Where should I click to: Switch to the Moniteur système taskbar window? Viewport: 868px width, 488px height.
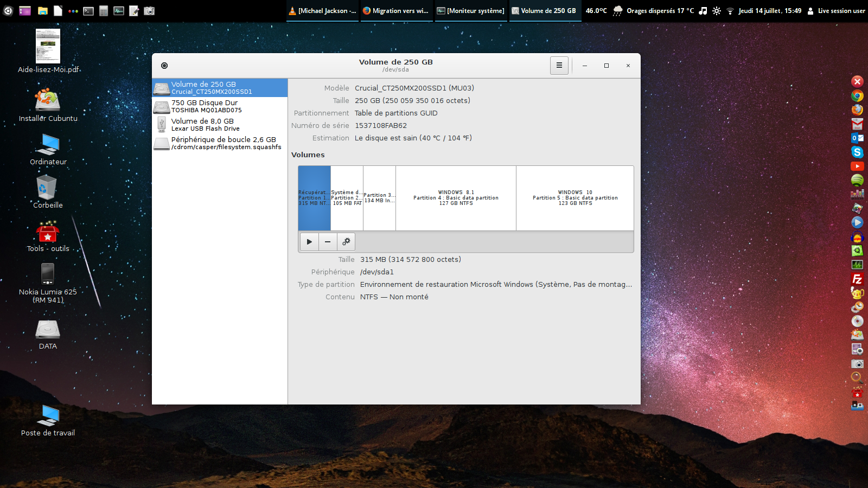pyautogui.click(x=471, y=11)
